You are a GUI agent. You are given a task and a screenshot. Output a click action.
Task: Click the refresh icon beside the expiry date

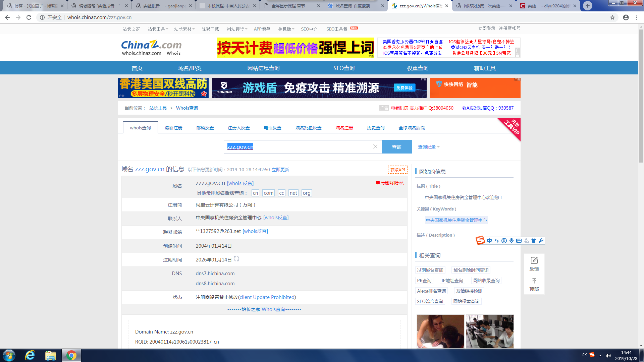(x=236, y=259)
